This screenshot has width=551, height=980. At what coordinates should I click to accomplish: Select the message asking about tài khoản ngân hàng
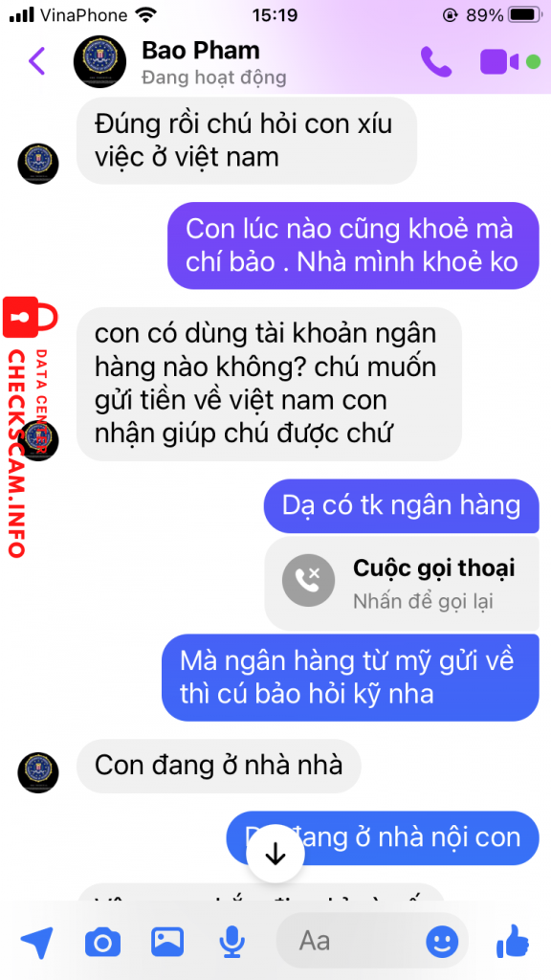(x=269, y=384)
